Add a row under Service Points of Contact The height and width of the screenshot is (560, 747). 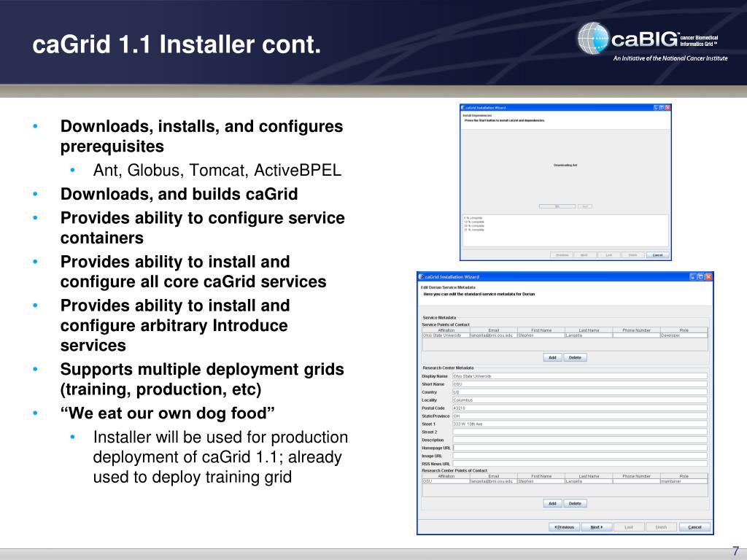(553, 357)
